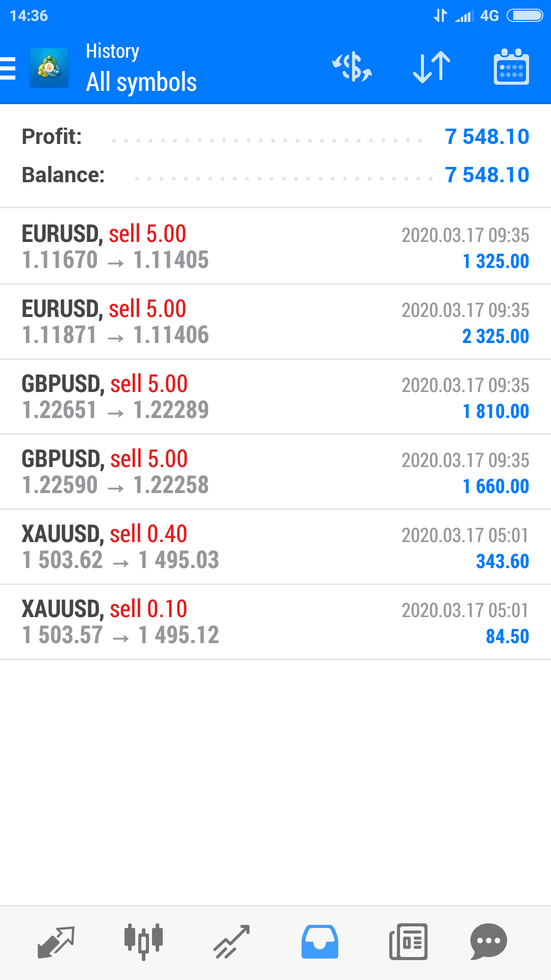Open the hamburger side menu
This screenshot has width=551, height=980.
tap(9, 68)
